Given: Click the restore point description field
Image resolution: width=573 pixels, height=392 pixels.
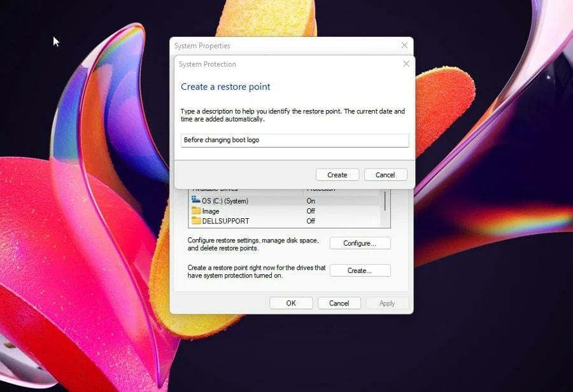Looking at the screenshot, I should (295, 140).
